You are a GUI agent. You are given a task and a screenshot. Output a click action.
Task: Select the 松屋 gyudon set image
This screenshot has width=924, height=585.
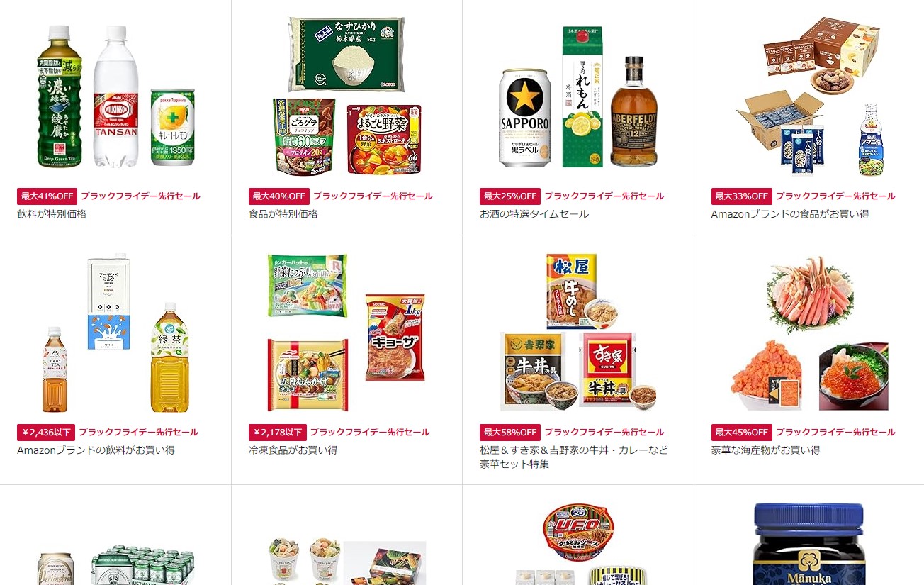pos(578,333)
